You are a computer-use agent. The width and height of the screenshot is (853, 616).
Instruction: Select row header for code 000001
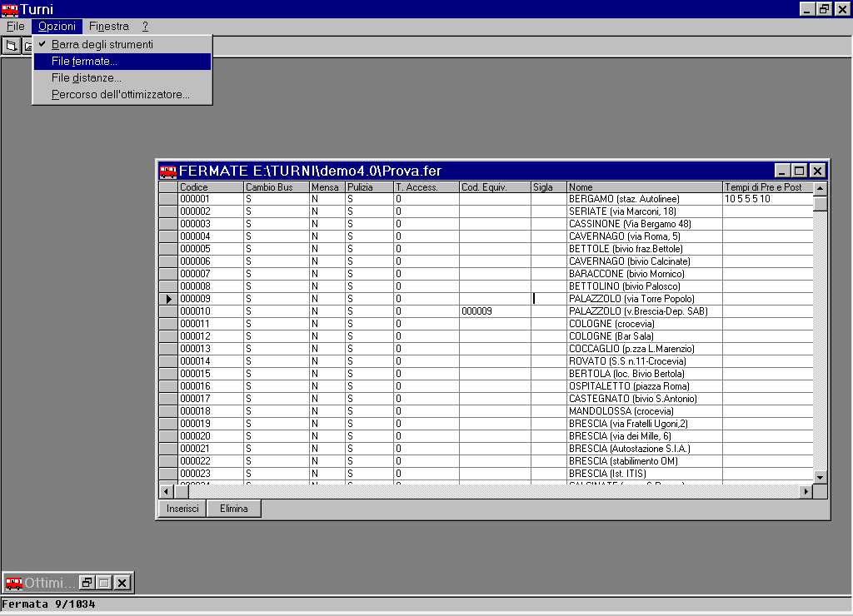click(x=168, y=199)
